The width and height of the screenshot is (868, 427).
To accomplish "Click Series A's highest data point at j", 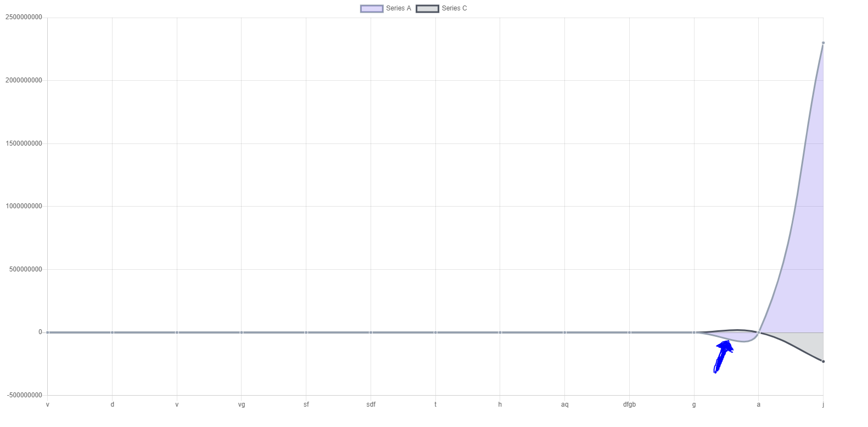I will point(823,43).
